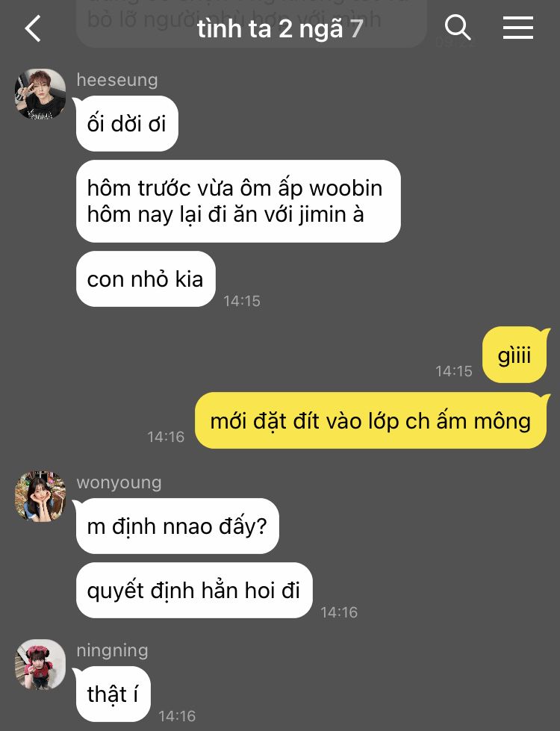Tap yellow 'mới đặt đít vào lớp' bubble
Viewport: 560px width, 731px height.
click(x=370, y=421)
